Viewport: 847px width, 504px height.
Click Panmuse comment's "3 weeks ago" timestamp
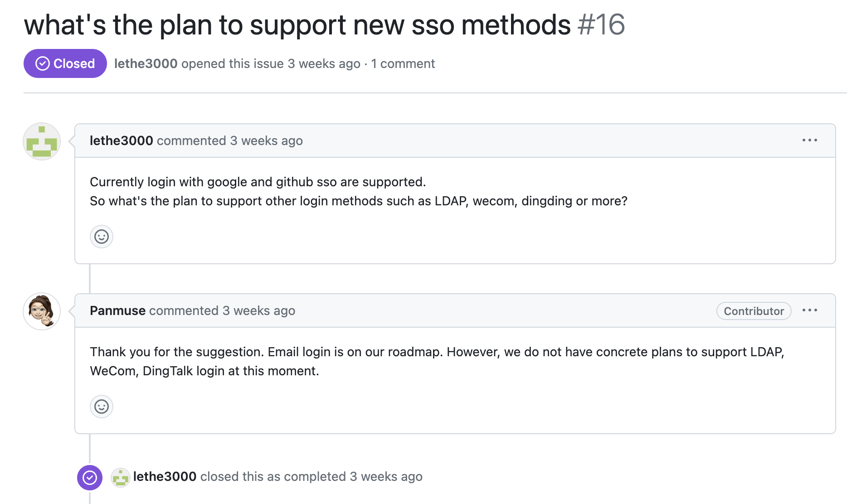[258, 310]
